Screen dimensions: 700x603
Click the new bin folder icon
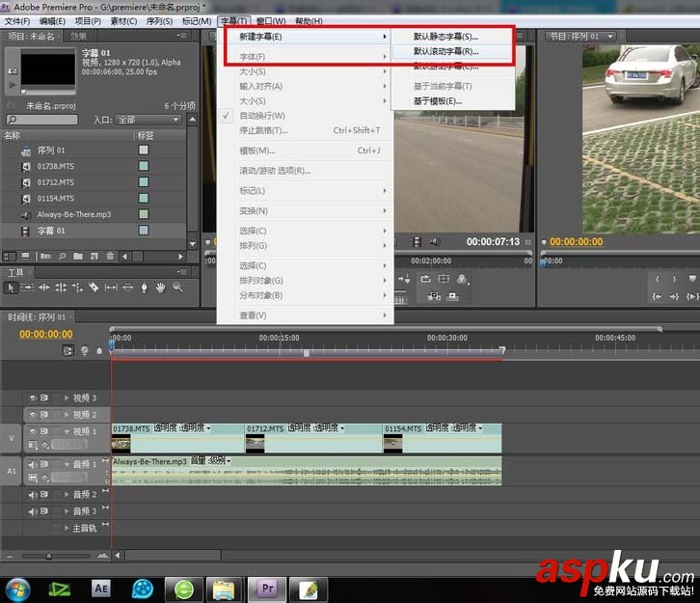(x=78, y=256)
